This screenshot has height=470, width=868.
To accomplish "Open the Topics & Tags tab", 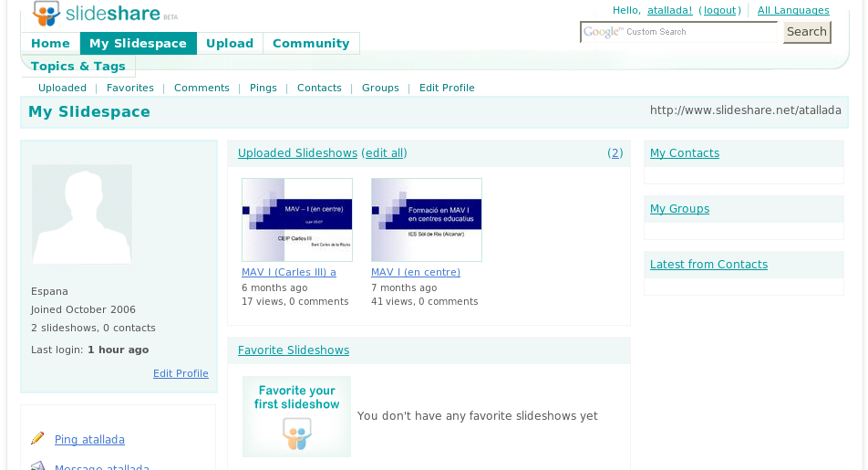I will (x=78, y=67).
